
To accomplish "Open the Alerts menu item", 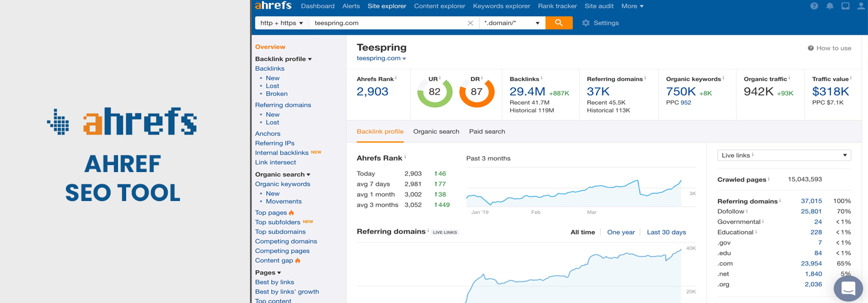I will click(351, 6).
